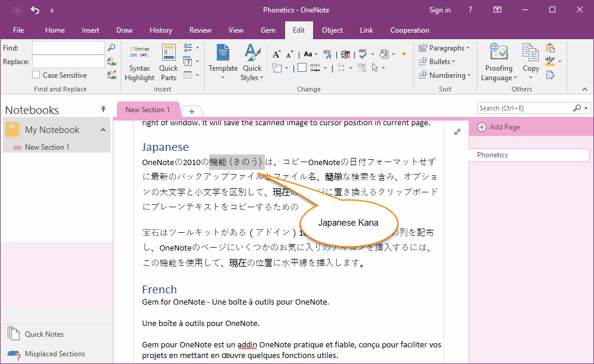Click the Search (Ctrl+E) box
Image resolution: width=594 pixels, height=364 pixels.
pos(525,108)
